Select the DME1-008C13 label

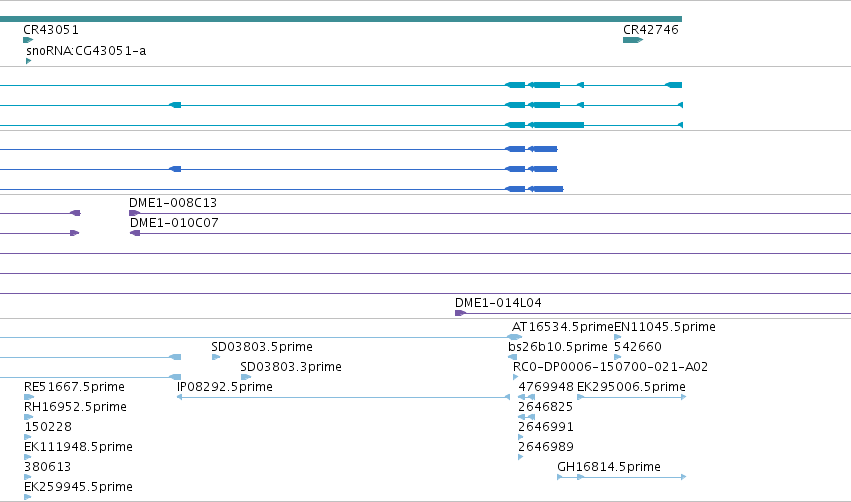pyautogui.click(x=173, y=203)
